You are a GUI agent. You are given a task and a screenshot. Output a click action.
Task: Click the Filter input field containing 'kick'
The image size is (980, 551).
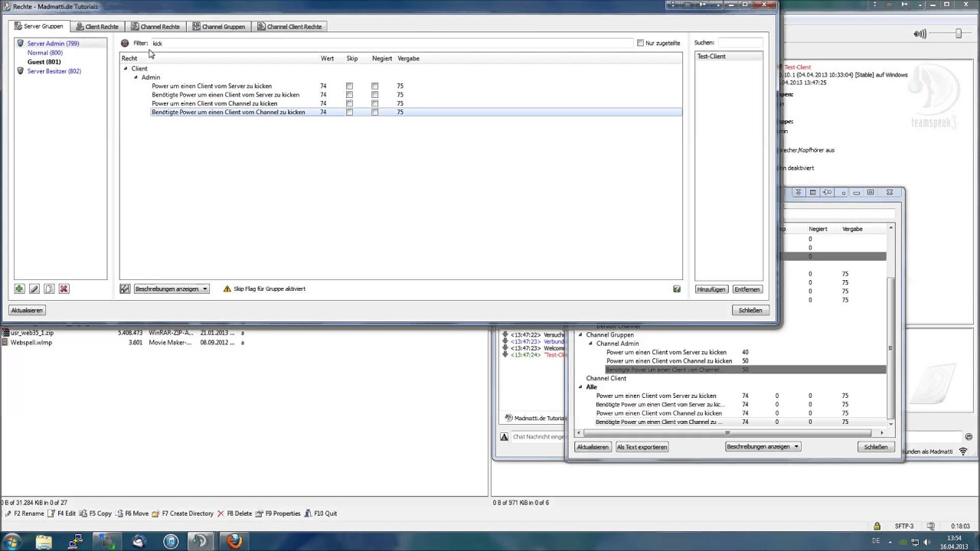tap(390, 43)
